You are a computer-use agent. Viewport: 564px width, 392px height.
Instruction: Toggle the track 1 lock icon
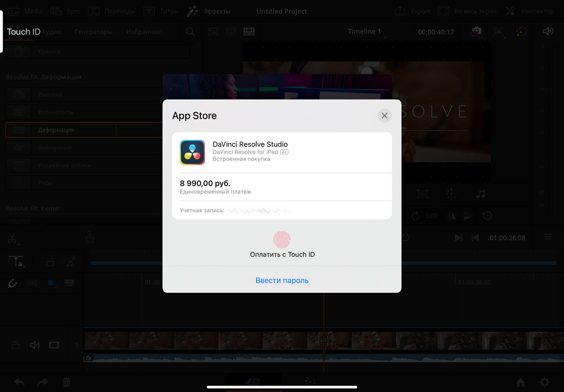coord(16,345)
